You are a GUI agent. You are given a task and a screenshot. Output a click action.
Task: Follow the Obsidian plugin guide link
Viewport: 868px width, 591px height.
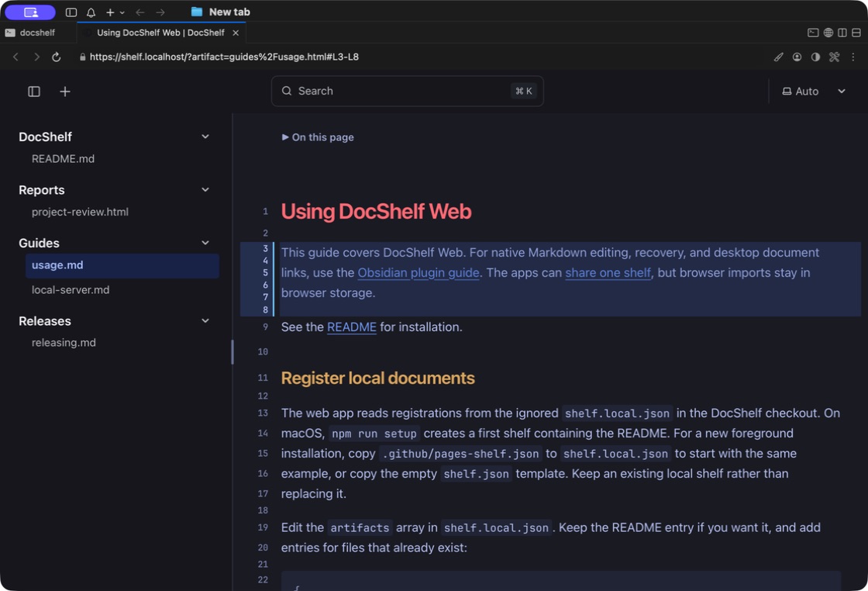pyautogui.click(x=418, y=273)
